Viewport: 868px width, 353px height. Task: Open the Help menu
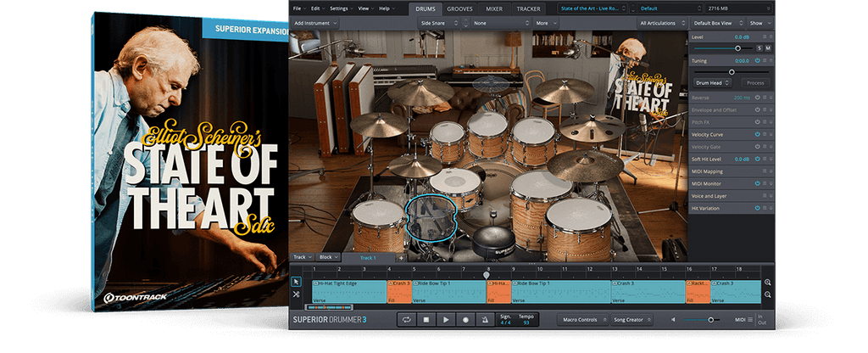pyautogui.click(x=386, y=8)
